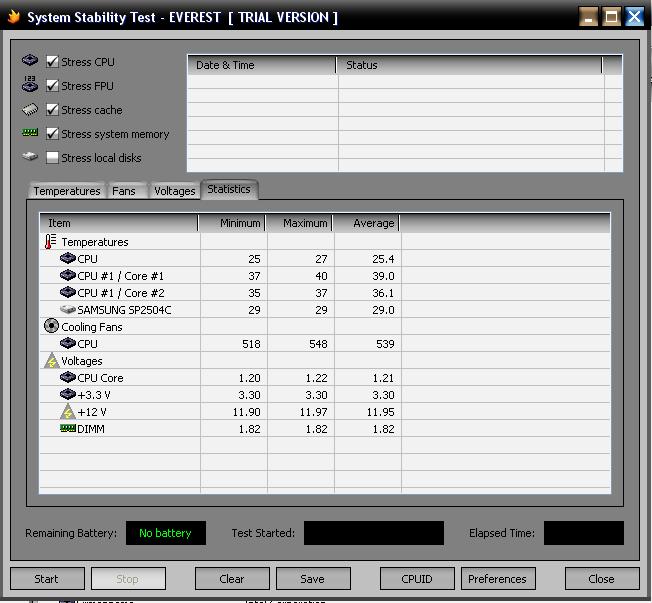Image resolution: width=652 pixels, height=603 pixels.
Task: Open the Fans tab
Action: [x=124, y=191]
